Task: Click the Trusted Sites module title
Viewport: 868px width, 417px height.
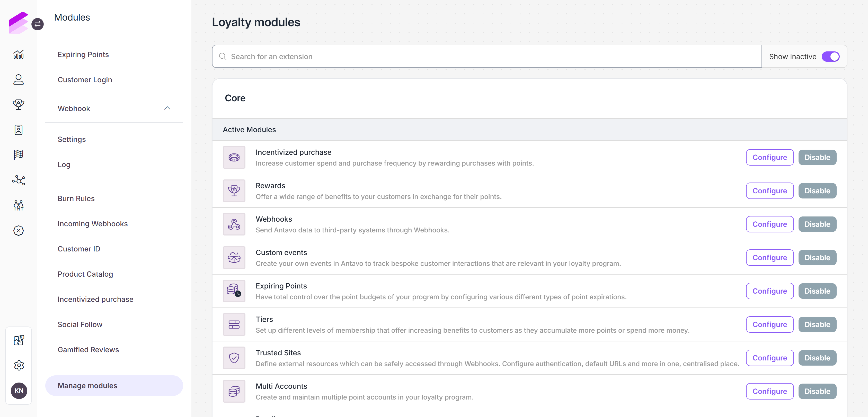Action: click(278, 353)
